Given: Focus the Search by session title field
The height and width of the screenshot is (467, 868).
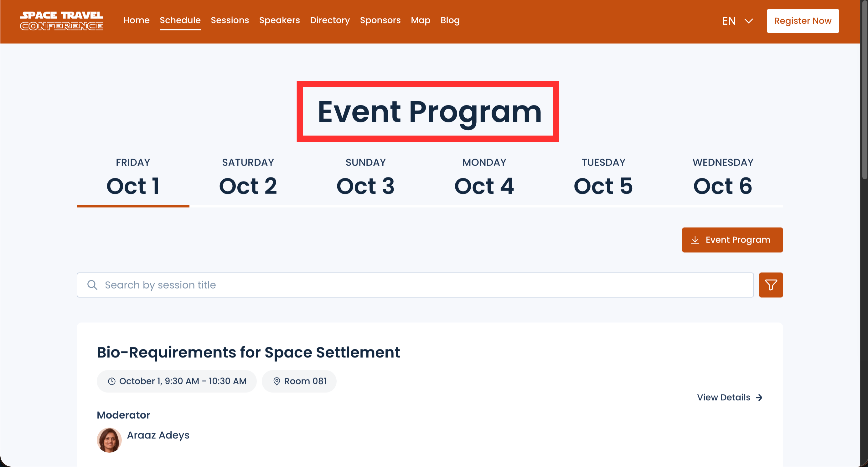Looking at the screenshot, I should coord(415,285).
